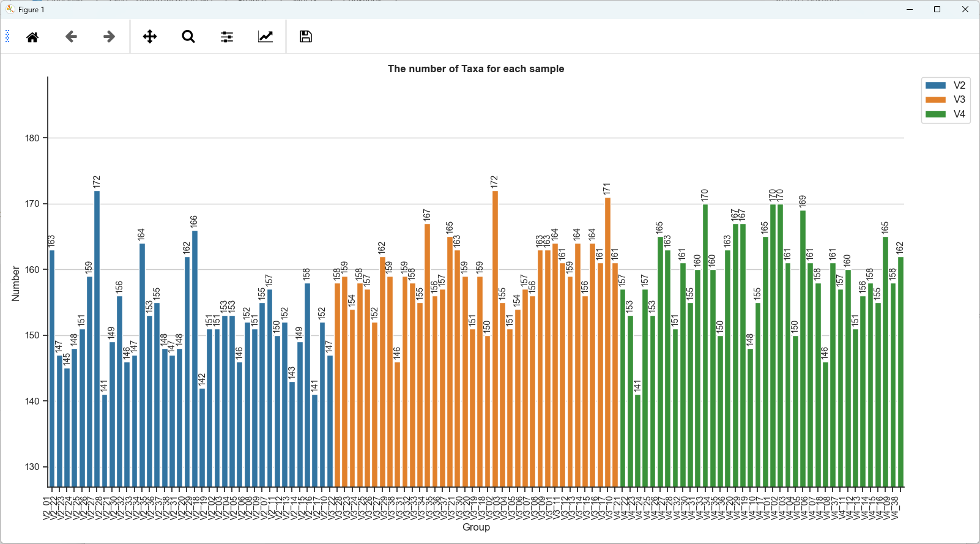
Task: Click the 160 y-axis tick label
Action: 32,270
